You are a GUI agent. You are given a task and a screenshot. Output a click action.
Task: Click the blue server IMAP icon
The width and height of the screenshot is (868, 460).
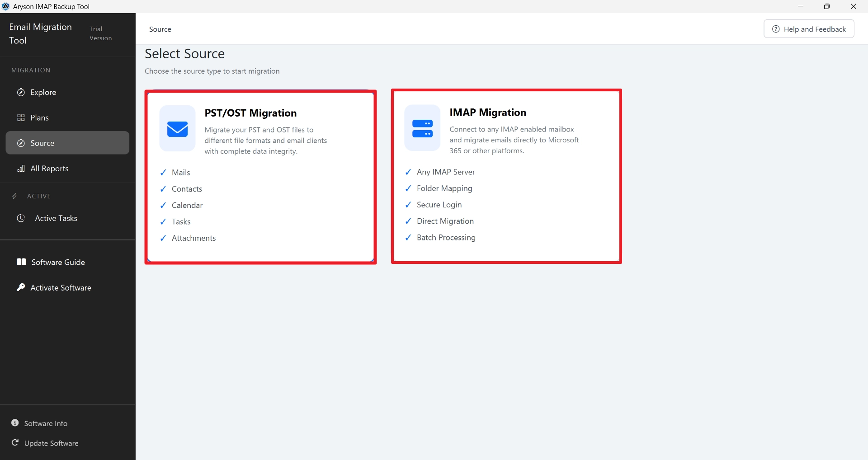coord(422,128)
